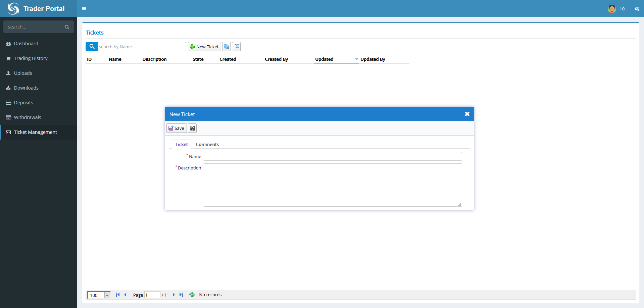Select the Ticket tab in dialog
The image size is (644, 308).
coord(182,144)
